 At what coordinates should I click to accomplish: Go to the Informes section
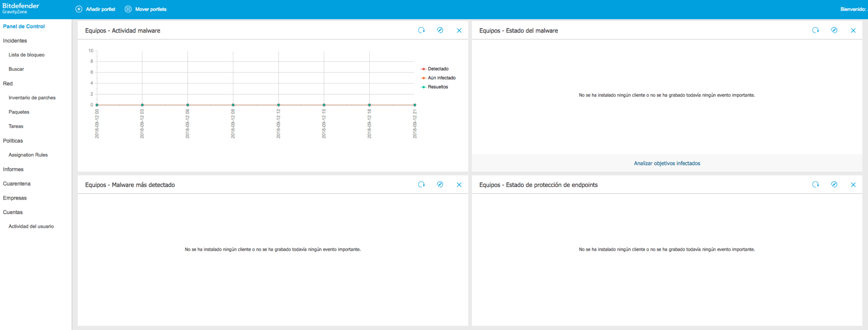(13, 169)
